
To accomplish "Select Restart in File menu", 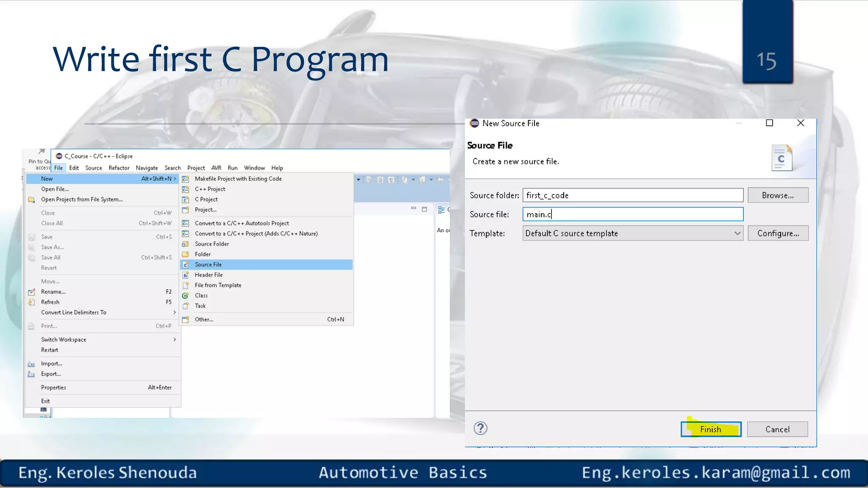I will [103, 350].
